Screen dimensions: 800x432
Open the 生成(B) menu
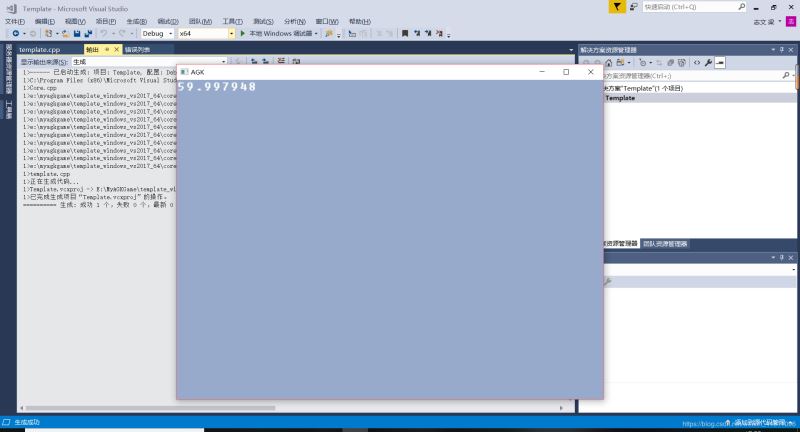click(137, 21)
